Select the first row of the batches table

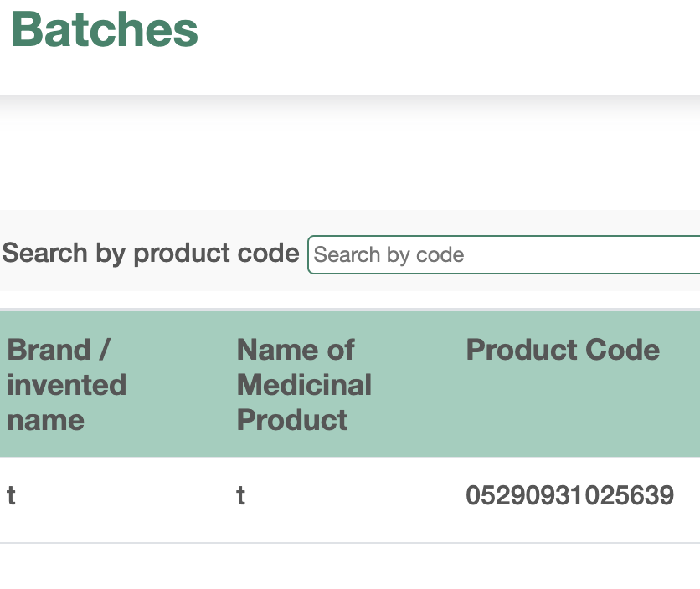335,495
